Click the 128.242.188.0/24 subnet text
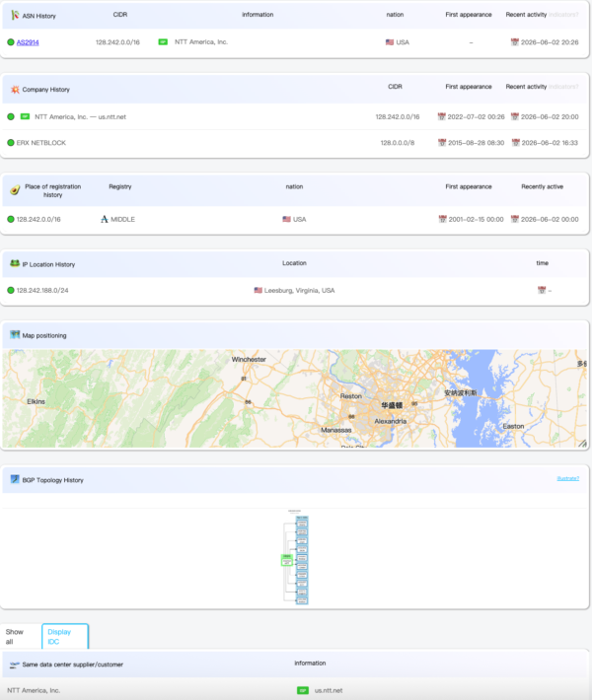 pyautogui.click(x=42, y=290)
